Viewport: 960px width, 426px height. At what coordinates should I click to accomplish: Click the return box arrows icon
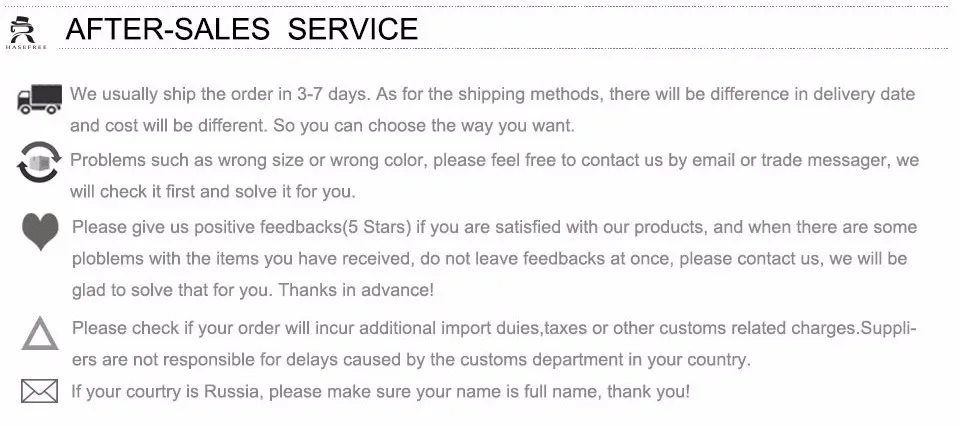[x=39, y=162]
